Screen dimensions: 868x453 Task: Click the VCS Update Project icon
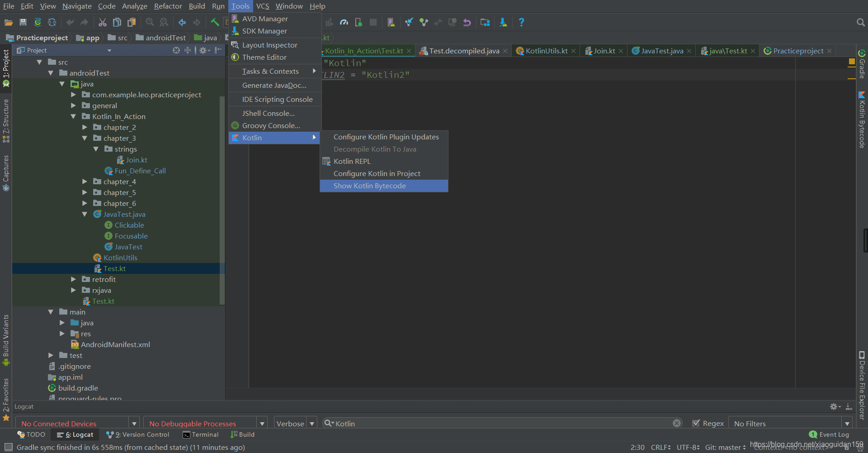409,22
